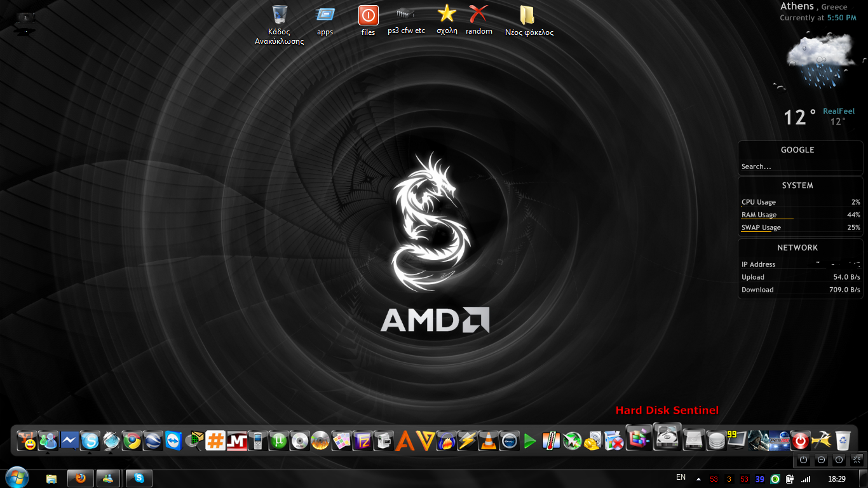This screenshot has height=488, width=868.
Task: Click the Download speed row
Action: click(801, 290)
